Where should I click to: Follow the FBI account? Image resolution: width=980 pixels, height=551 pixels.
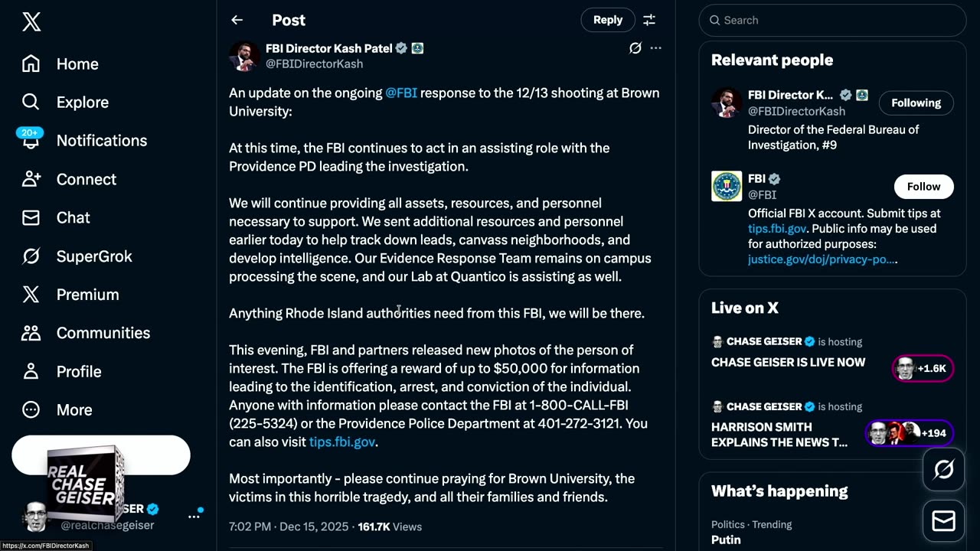(x=923, y=187)
